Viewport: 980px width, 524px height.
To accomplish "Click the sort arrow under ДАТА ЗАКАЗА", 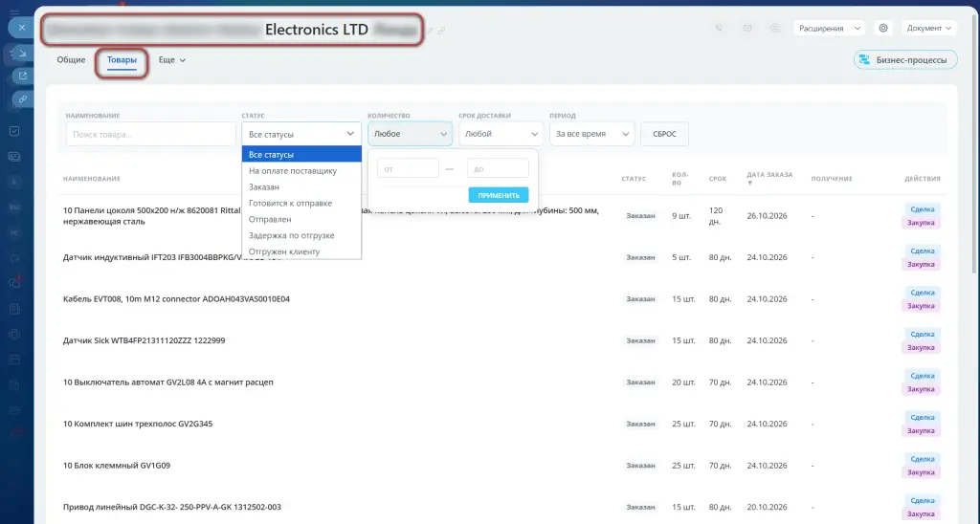I will pyautogui.click(x=750, y=183).
